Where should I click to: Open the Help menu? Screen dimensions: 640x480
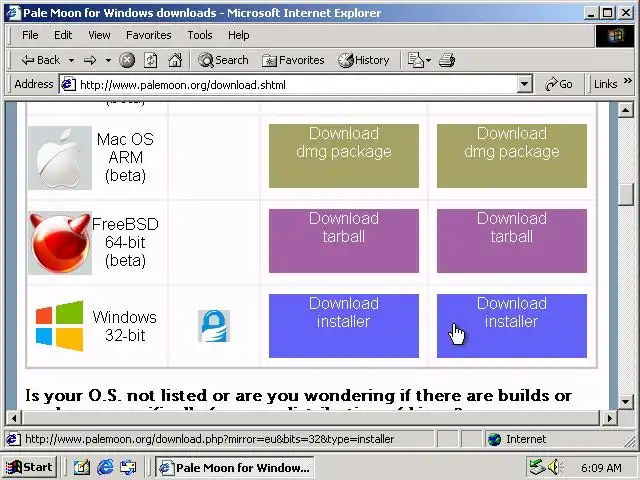(x=239, y=35)
